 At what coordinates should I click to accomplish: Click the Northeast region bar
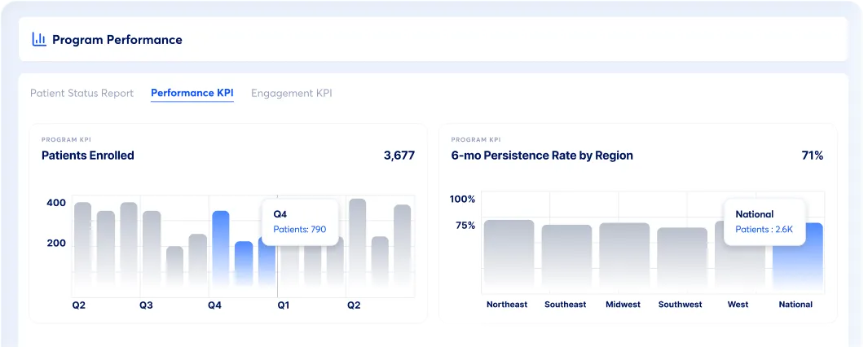[x=509, y=255]
